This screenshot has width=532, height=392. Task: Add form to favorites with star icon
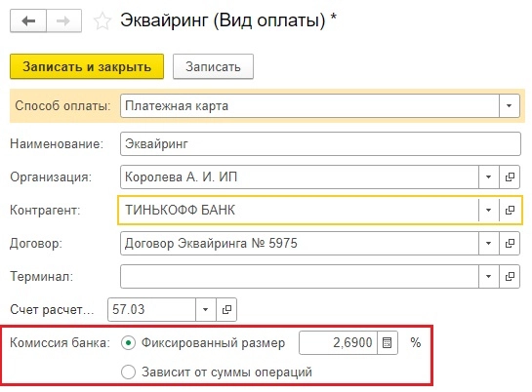pos(102,21)
